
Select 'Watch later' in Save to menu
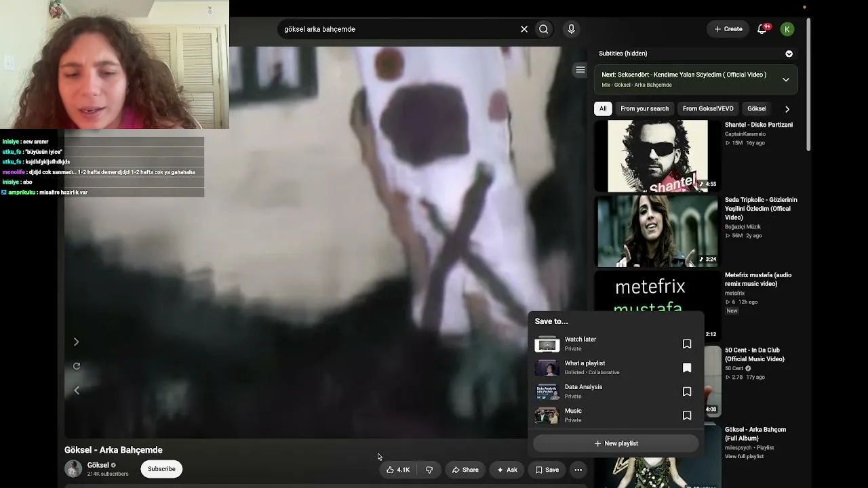[615, 344]
